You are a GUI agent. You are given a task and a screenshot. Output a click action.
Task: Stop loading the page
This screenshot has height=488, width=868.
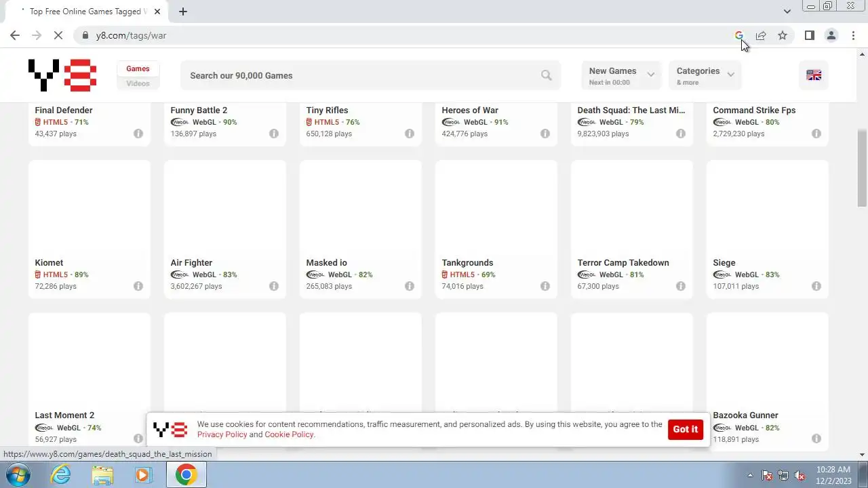(58, 35)
